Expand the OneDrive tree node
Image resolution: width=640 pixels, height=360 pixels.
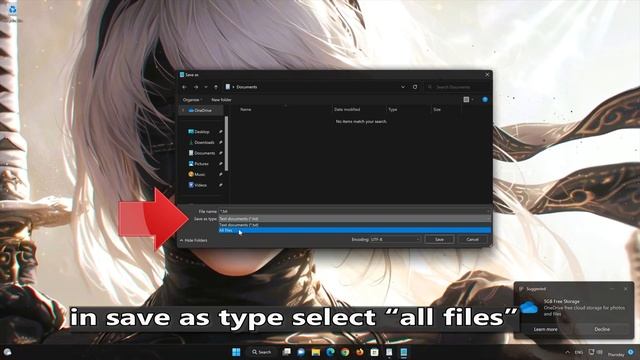pyautogui.click(x=183, y=110)
